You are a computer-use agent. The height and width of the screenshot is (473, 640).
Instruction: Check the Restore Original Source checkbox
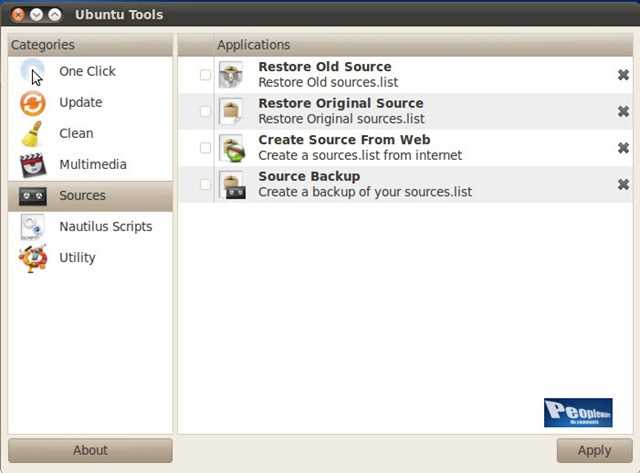(x=205, y=111)
